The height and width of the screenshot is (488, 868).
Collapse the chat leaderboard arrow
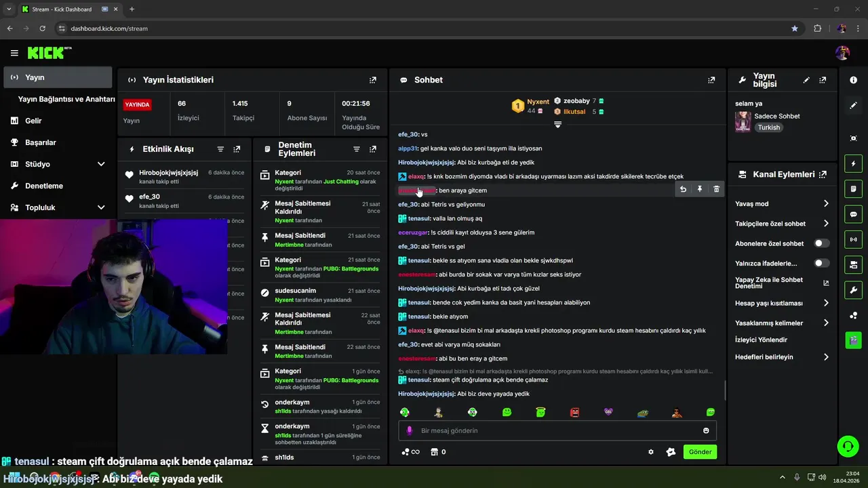(557, 124)
